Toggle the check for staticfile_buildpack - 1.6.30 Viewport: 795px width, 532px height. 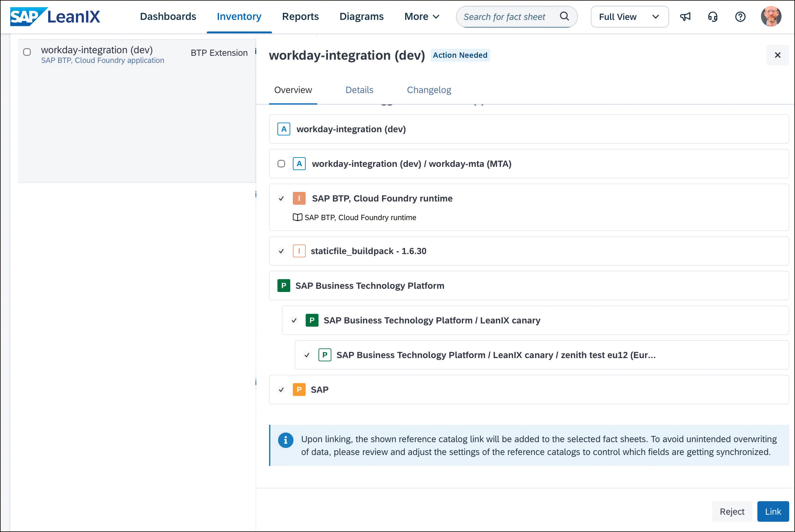click(x=281, y=251)
